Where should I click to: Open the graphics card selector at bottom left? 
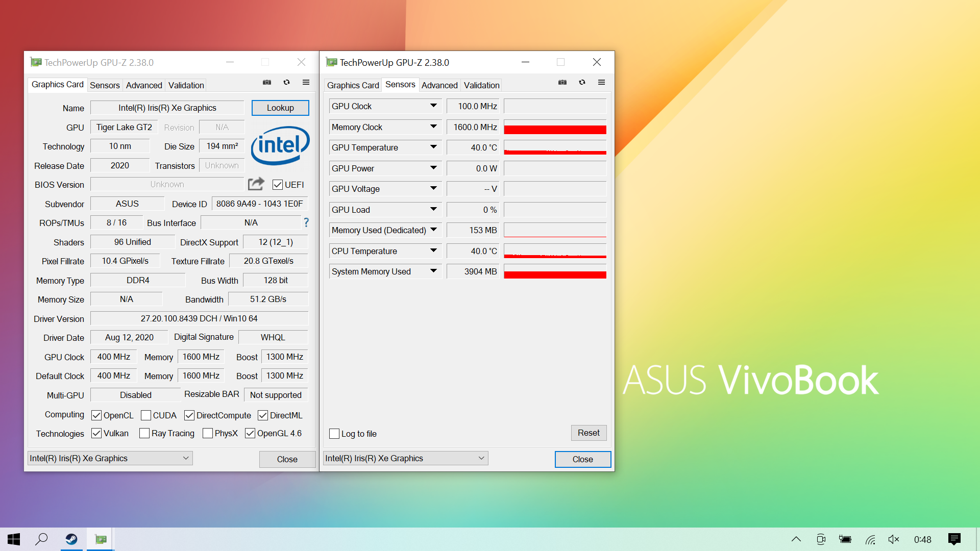[109, 458]
